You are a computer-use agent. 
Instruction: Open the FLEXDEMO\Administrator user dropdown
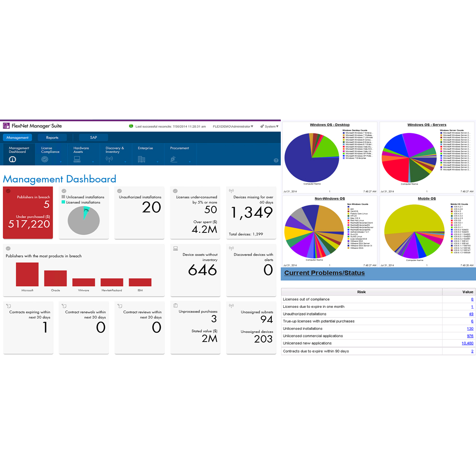click(233, 126)
